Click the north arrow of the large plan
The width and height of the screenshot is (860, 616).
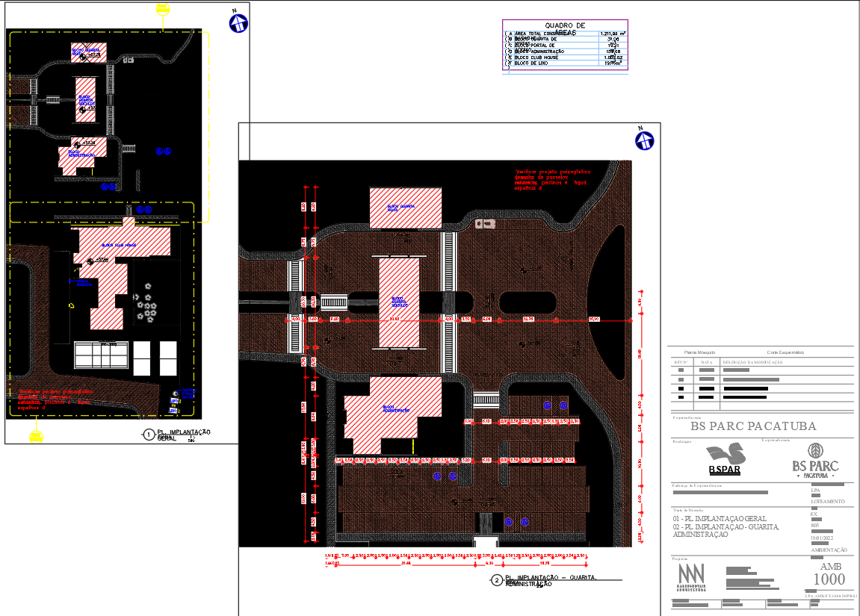click(x=644, y=140)
